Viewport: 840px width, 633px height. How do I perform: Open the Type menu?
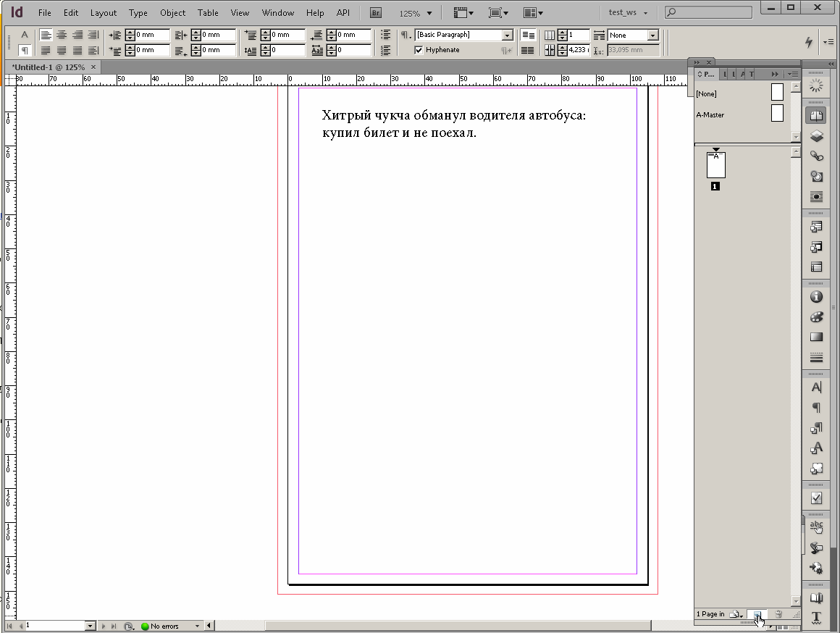point(138,13)
